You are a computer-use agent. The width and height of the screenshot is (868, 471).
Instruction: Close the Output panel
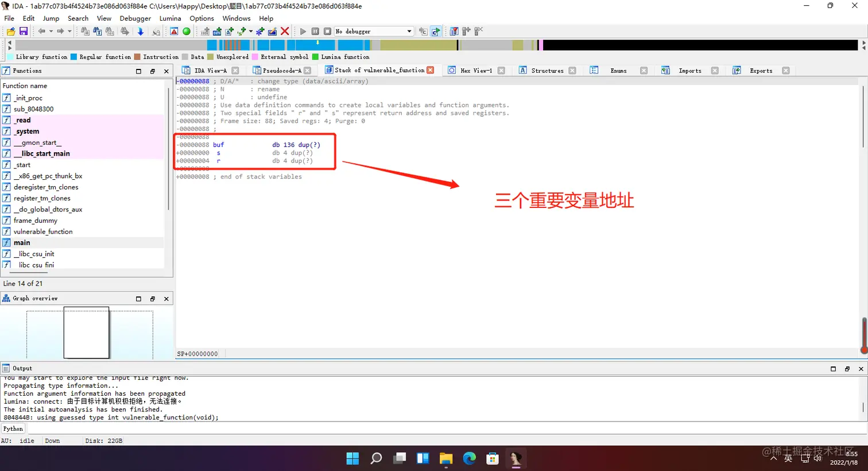click(861, 369)
